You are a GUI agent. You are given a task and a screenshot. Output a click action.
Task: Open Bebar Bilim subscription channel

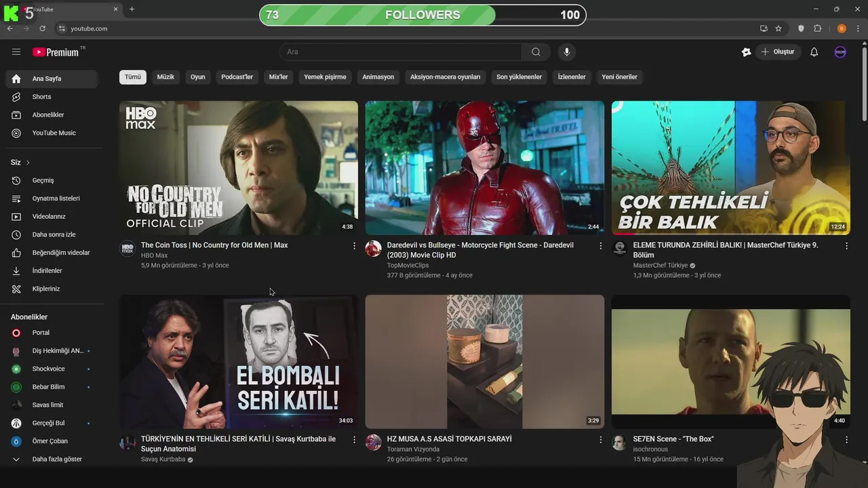[52, 387]
